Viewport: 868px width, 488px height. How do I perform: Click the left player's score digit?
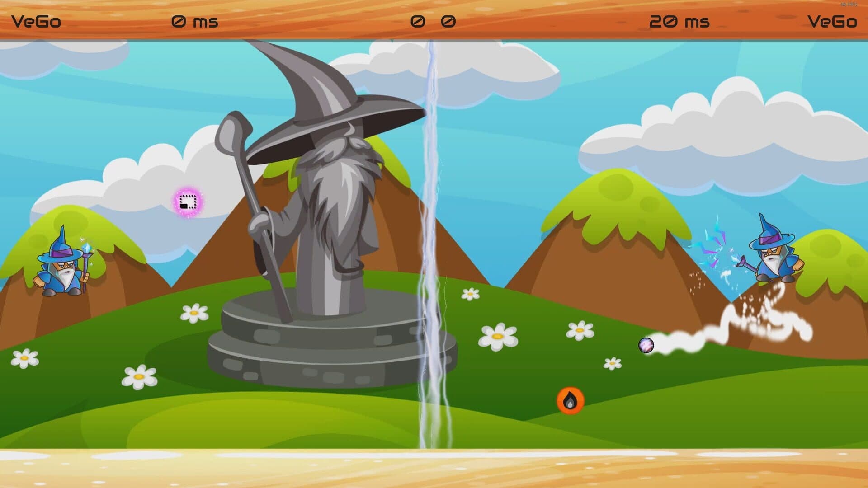(417, 21)
